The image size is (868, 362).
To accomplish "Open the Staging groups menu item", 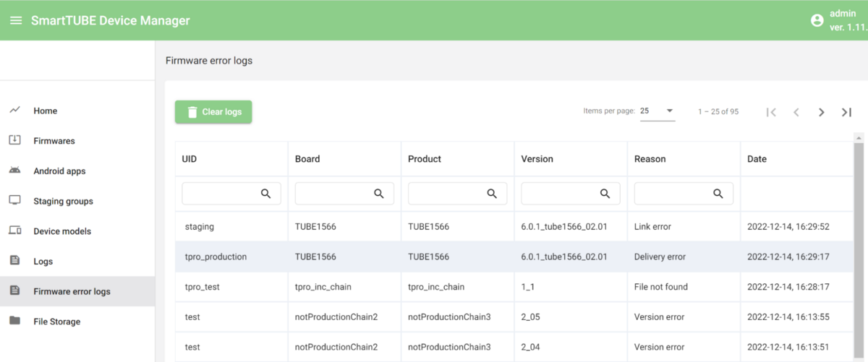I will (x=77, y=201).
